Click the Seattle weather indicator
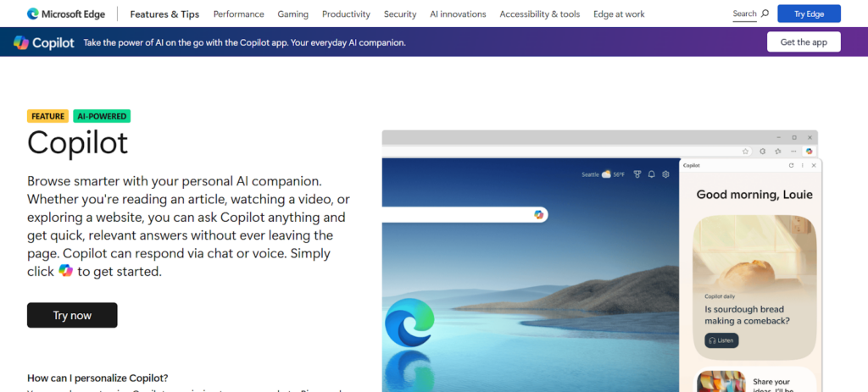The image size is (868, 392). (x=603, y=174)
